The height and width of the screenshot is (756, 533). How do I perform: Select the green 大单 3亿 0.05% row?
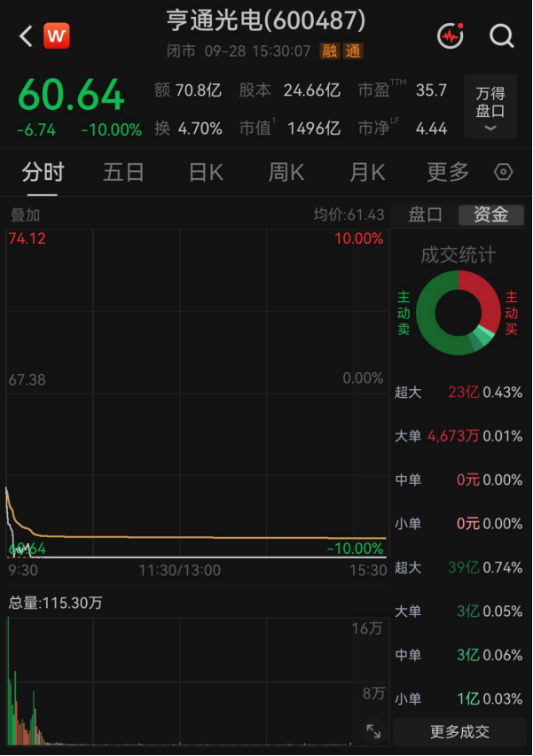459,612
